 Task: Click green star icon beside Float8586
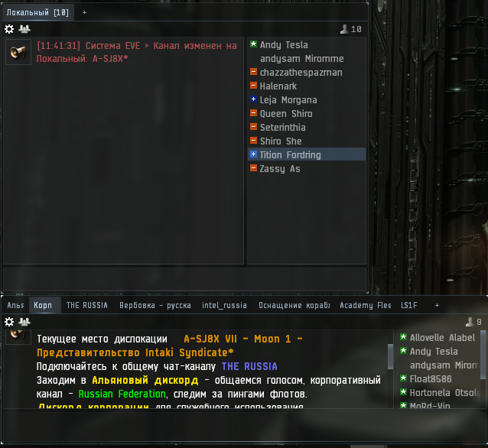pos(403,378)
